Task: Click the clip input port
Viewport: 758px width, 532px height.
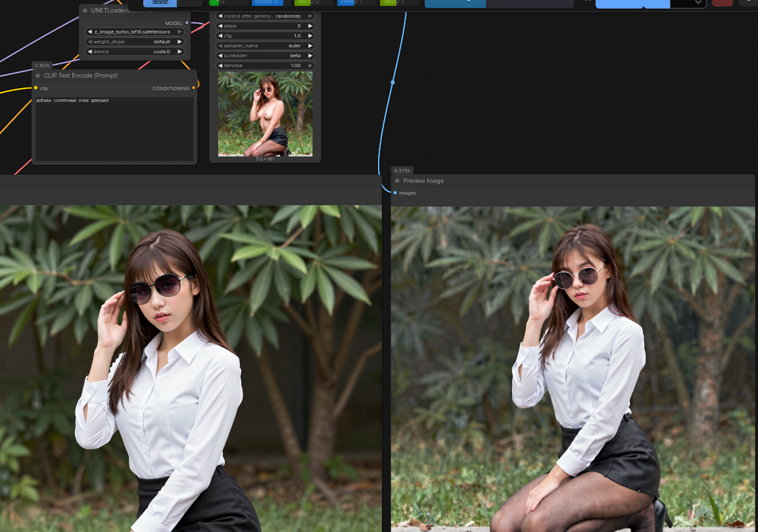Action: pyautogui.click(x=36, y=88)
